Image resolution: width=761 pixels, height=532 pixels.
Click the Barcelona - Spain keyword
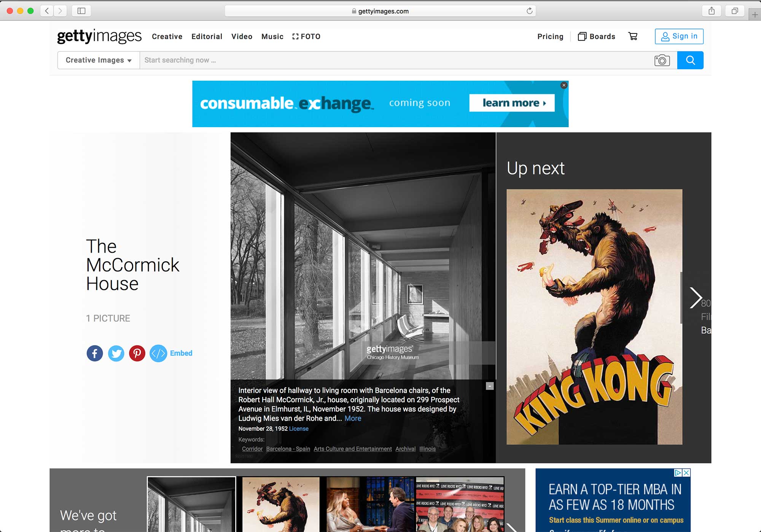(x=288, y=449)
